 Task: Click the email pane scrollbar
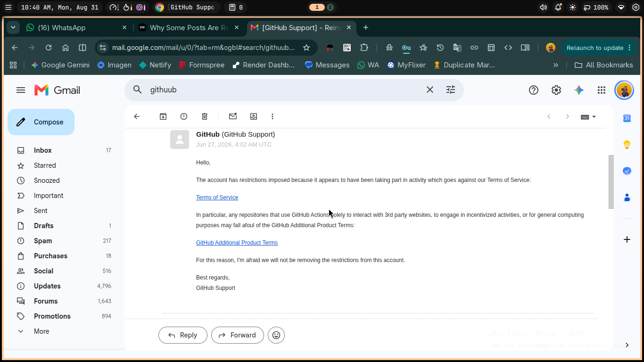[611, 181]
